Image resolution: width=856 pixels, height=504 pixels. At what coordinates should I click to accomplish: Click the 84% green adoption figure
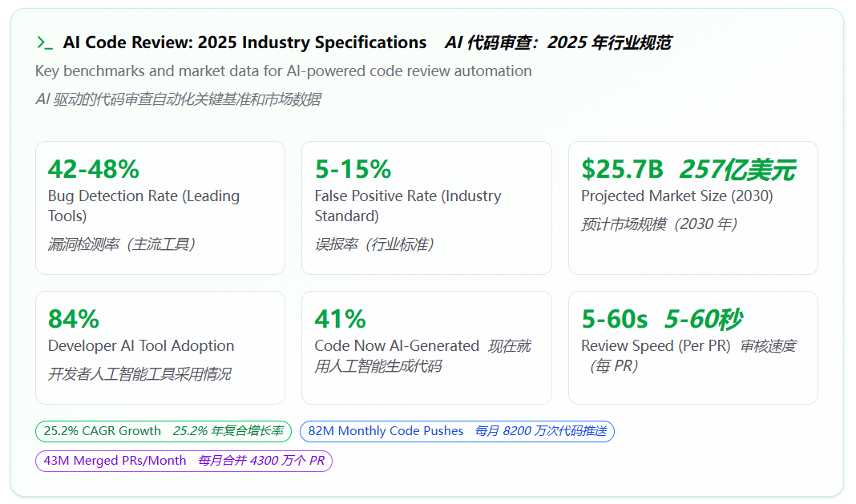tap(74, 319)
